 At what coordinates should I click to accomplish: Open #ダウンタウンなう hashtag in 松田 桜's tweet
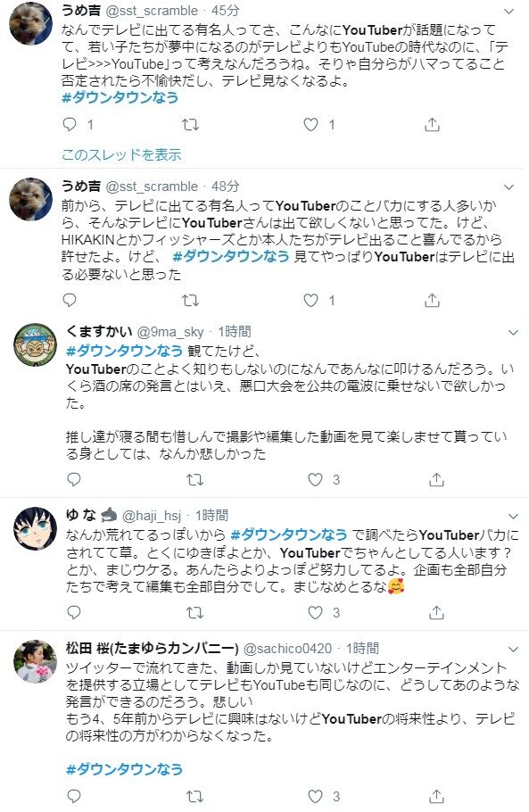pyautogui.click(x=124, y=769)
